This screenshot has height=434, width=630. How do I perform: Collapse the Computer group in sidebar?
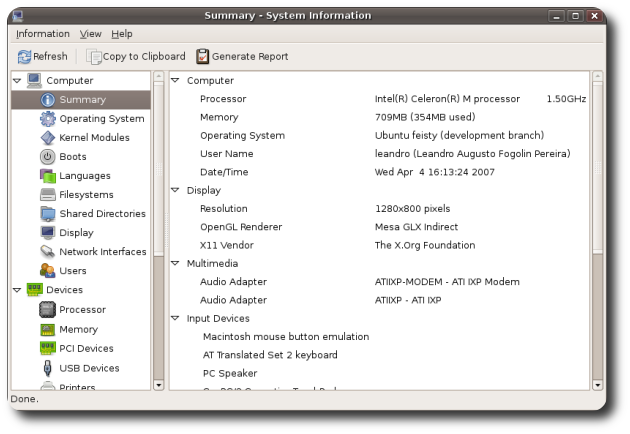[17, 81]
